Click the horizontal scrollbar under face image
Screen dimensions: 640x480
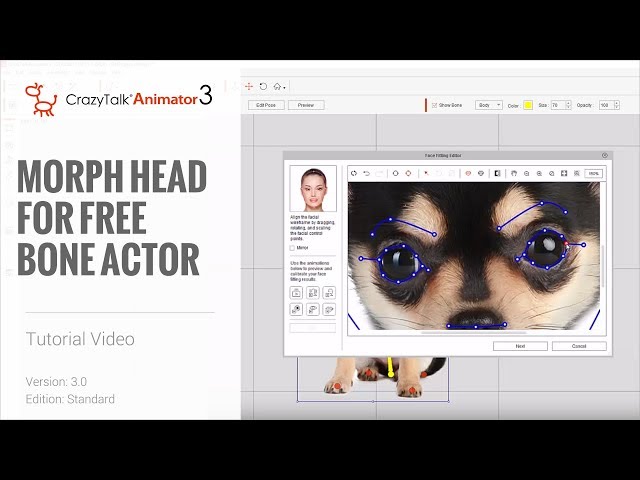[473, 333]
